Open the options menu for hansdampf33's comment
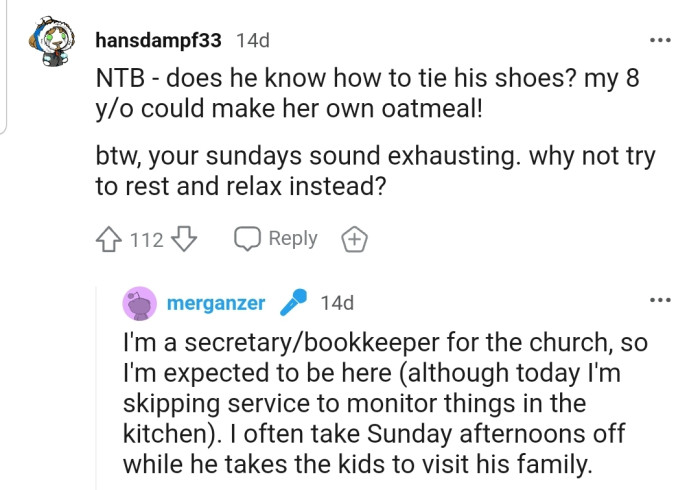 (x=660, y=40)
